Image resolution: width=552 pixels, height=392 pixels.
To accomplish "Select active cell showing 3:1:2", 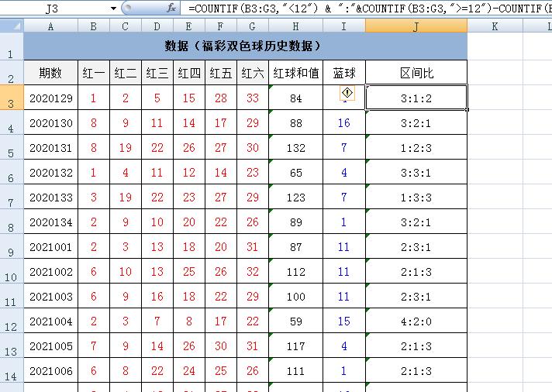I will [x=416, y=98].
